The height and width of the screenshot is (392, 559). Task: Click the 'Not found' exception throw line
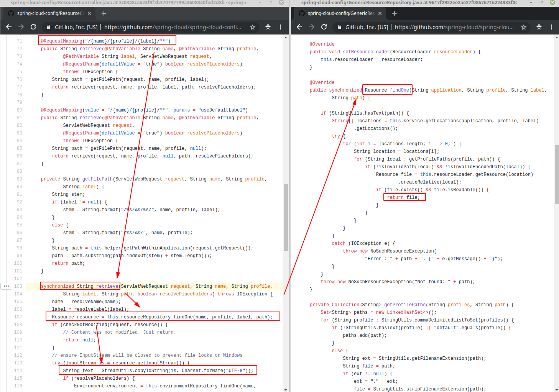click(x=398, y=282)
